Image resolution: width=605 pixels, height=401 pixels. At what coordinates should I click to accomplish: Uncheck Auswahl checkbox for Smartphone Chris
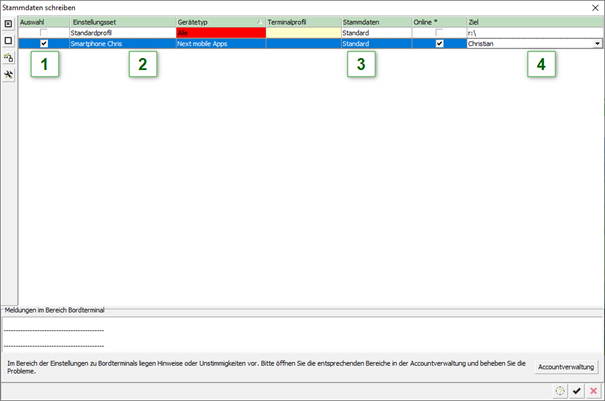[x=43, y=44]
